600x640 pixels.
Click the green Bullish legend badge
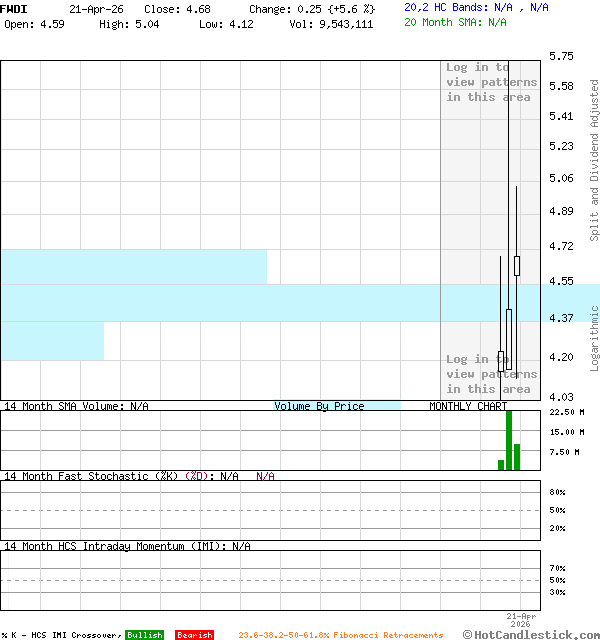coord(144,635)
